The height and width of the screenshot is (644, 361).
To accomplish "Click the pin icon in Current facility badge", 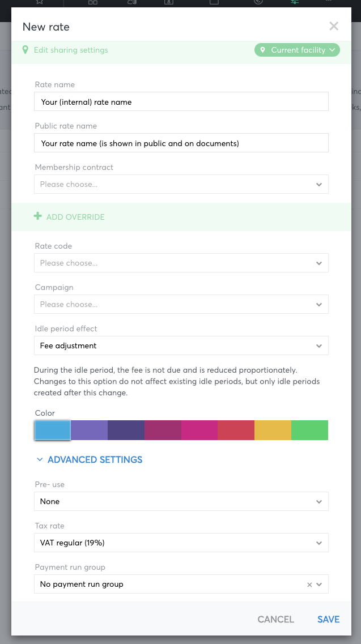I will coord(263,50).
